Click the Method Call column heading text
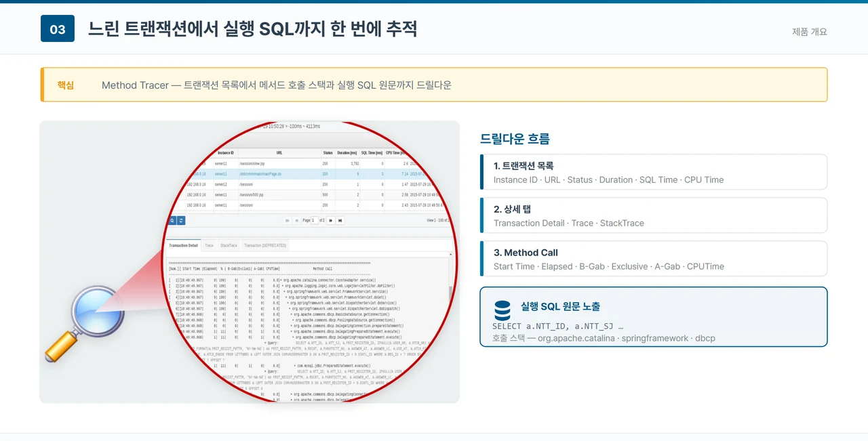The height and width of the screenshot is (441, 868). (323, 269)
